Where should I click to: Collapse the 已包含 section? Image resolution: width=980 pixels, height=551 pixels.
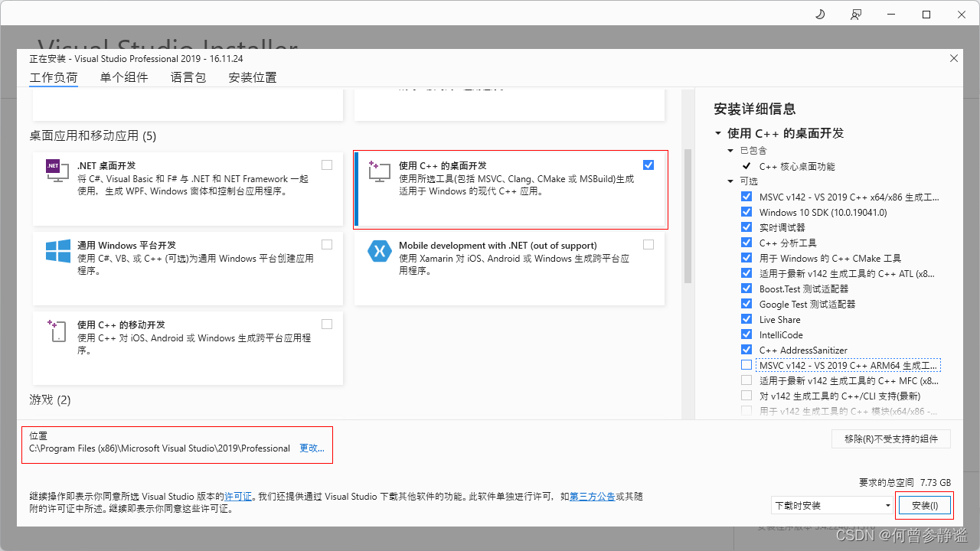[x=731, y=151]
